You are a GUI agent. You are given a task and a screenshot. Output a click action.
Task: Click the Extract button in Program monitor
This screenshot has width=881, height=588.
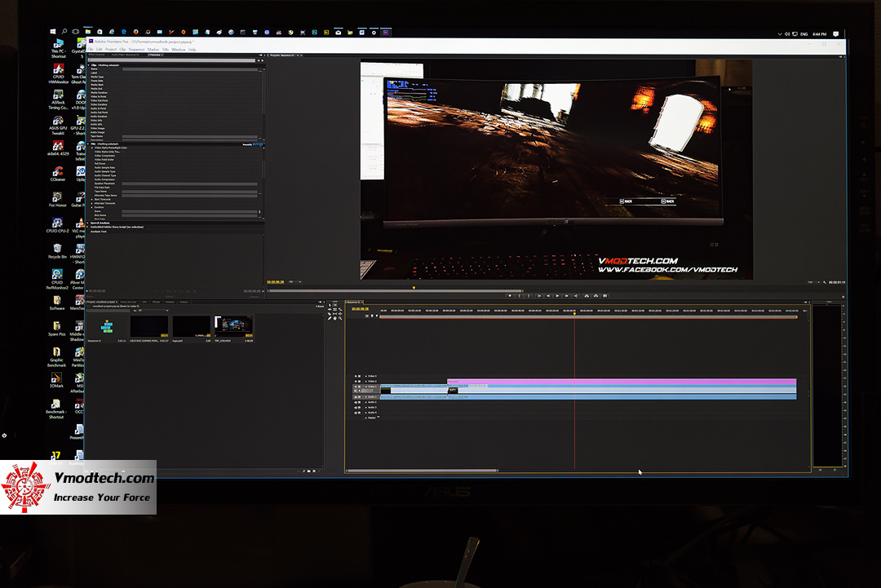[596, 296]
